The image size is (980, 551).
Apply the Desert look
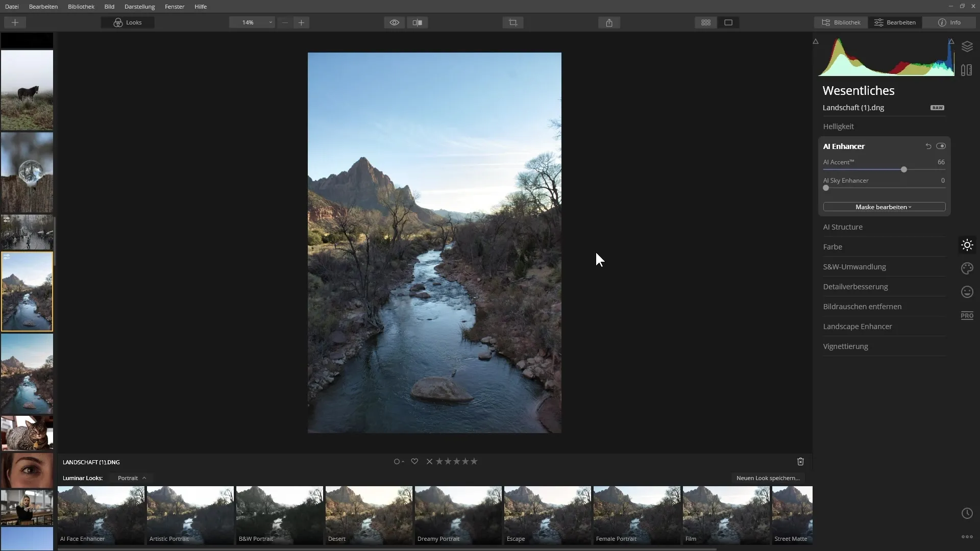coord(369,515)
